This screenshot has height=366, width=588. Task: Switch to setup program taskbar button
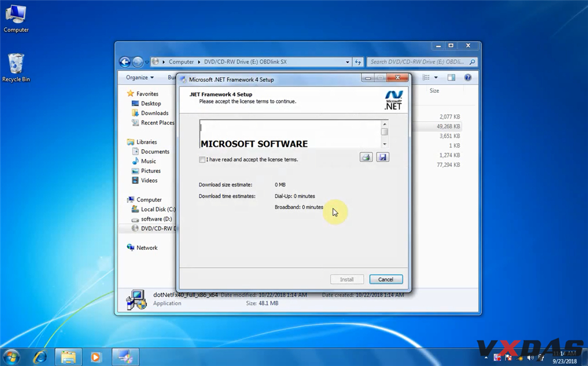125,357
